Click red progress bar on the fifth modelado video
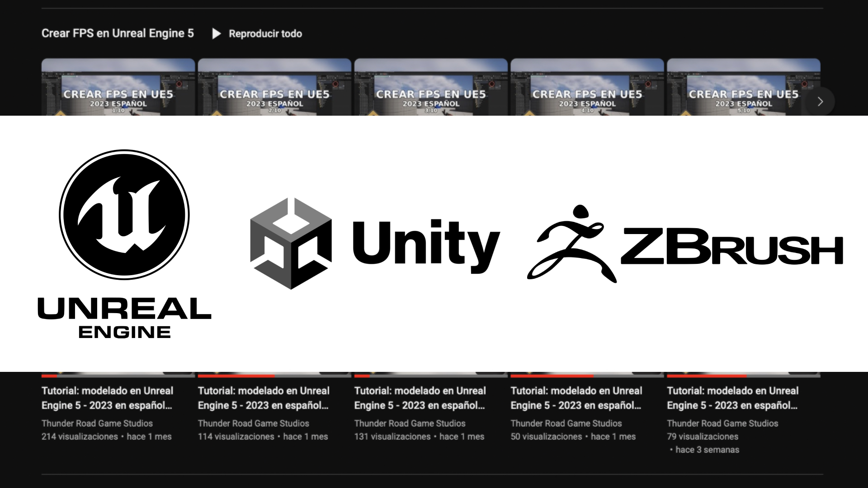 (706, 375)
